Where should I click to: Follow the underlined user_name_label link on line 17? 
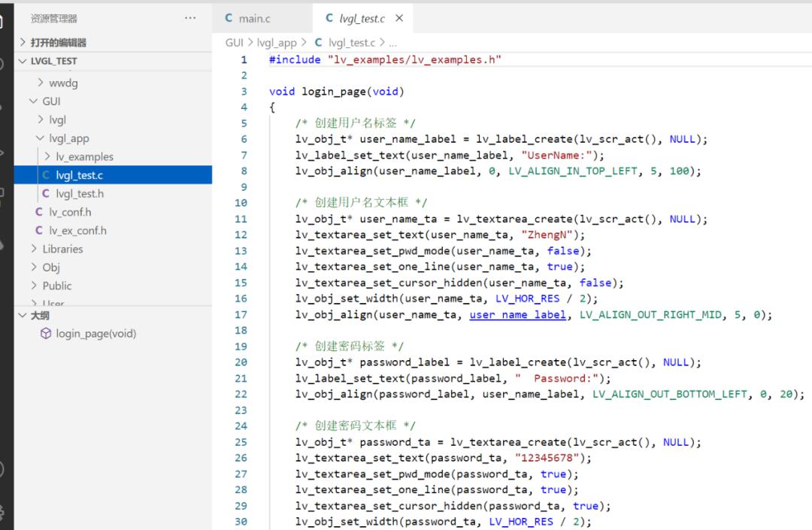pos(517,315)
